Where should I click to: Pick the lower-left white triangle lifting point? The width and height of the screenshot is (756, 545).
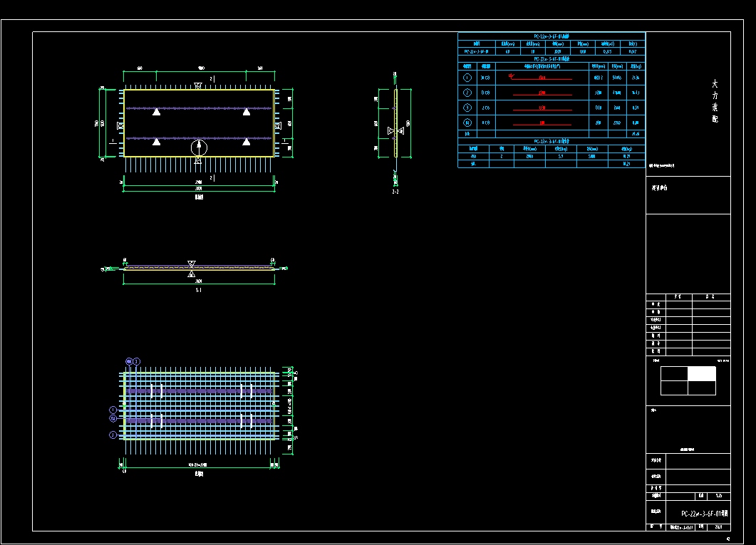coord(156,142)
